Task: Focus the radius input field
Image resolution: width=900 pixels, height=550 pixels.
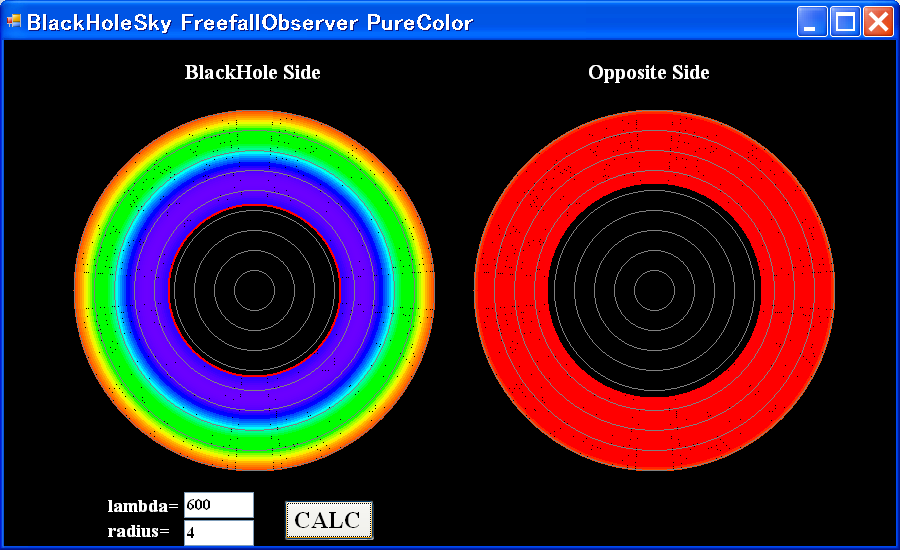Action: (218, 532)
